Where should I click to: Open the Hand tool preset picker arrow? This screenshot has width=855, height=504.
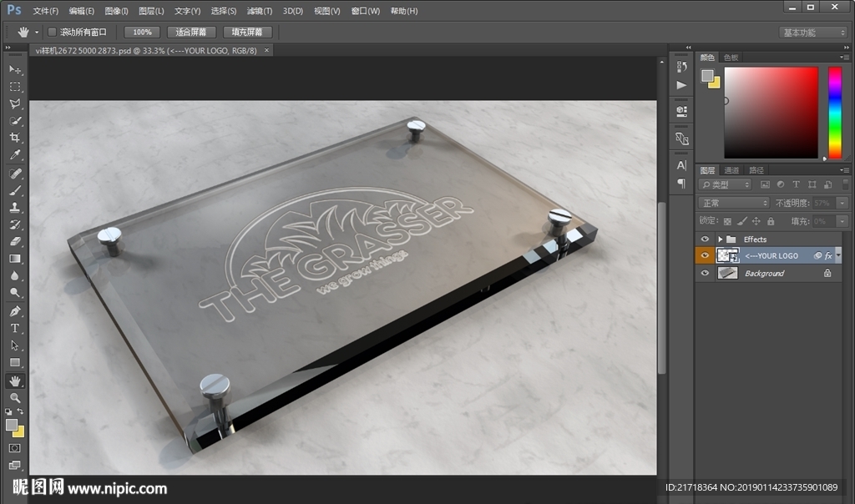click(x=37, y=33)
